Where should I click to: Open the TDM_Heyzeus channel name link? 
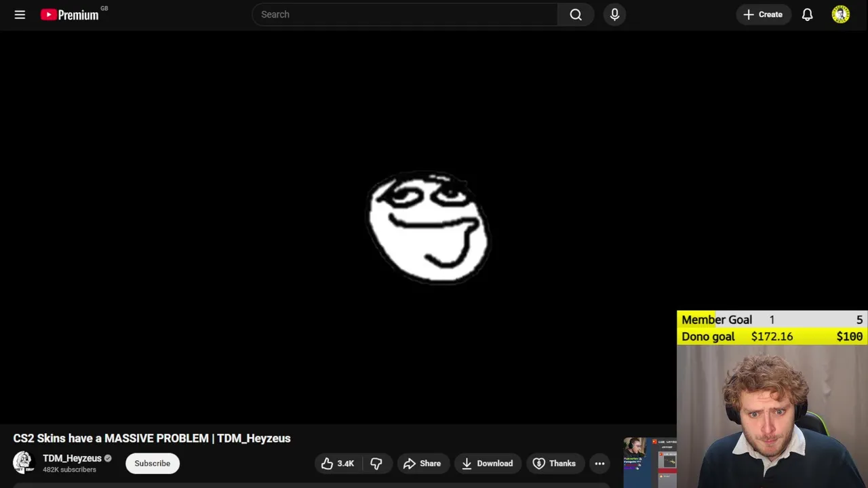[x=72, y=458]
